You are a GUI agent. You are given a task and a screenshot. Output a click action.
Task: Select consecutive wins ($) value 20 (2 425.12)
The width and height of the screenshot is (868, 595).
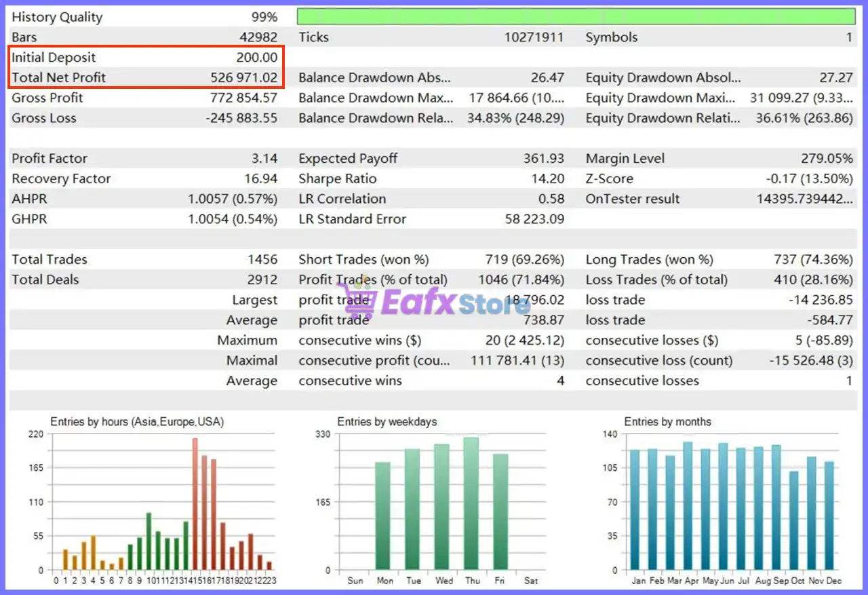(x=524, y=341)
